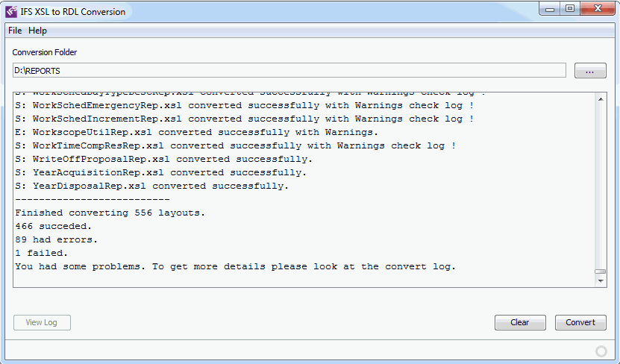This screenshot has width=620, height=364.
Task: Select the YearDisposalRep.xsl log entry
Action: [151, 186]
